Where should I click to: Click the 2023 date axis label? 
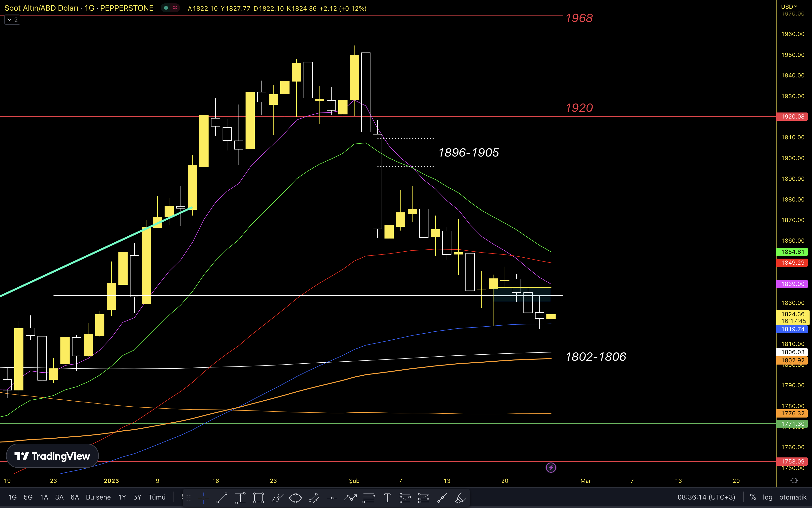point(111,481)
